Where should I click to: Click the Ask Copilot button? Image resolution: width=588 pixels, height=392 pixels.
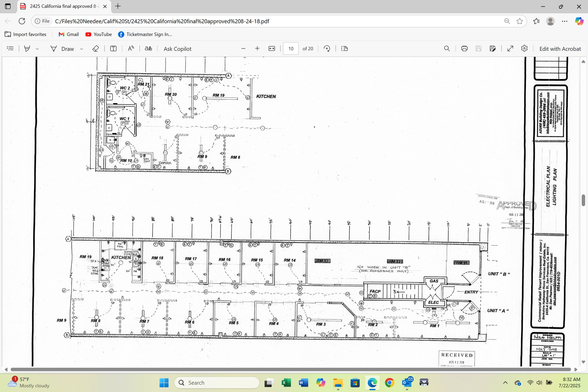(x=177, y=49)
